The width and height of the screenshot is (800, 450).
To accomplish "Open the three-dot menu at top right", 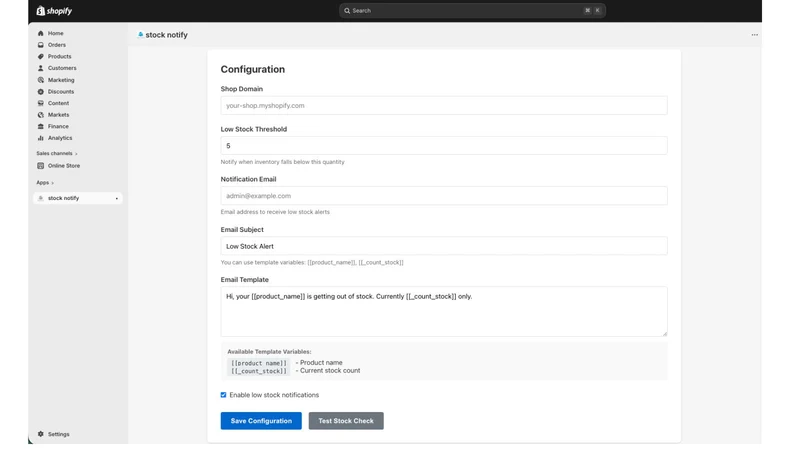I will 755,35.
